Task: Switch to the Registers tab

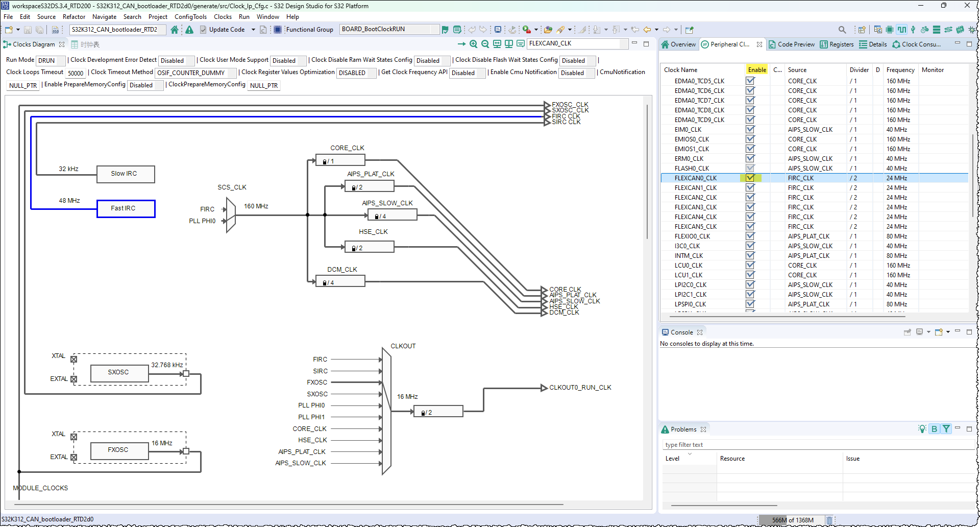Action: click(x=837, y=44)
